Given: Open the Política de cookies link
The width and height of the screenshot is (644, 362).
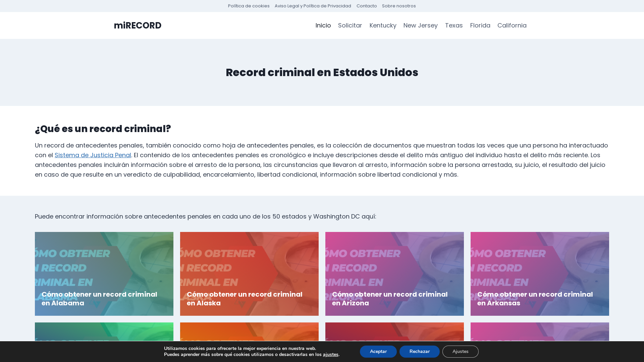Looking at the screenshot, I should click(249, 6).
